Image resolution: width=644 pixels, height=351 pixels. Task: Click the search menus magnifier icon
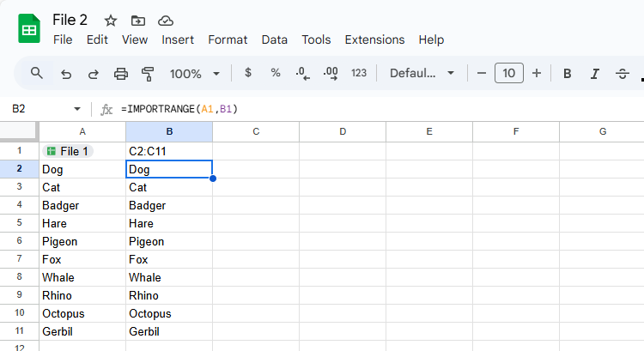click(x=37, y=73)
